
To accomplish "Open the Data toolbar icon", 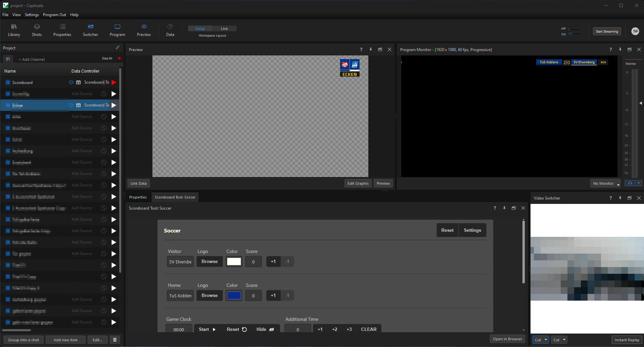I will (170, 30).
